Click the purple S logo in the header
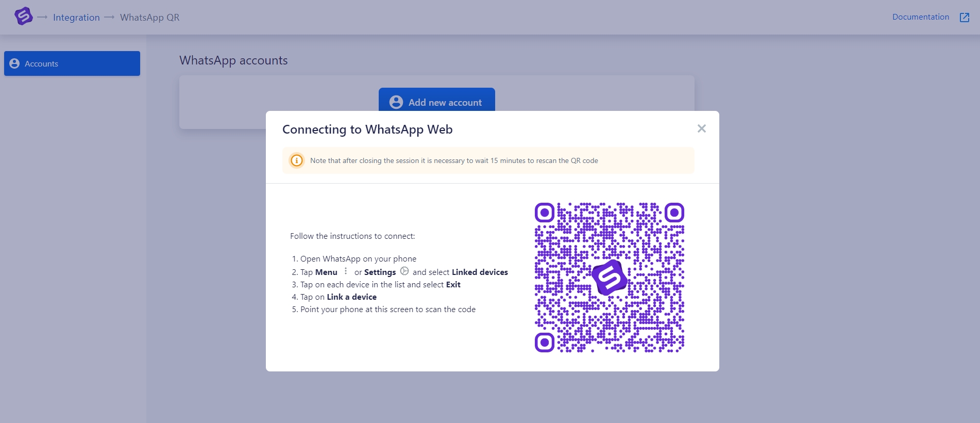Viewport: 980px width, 423px height. (24, 17)
